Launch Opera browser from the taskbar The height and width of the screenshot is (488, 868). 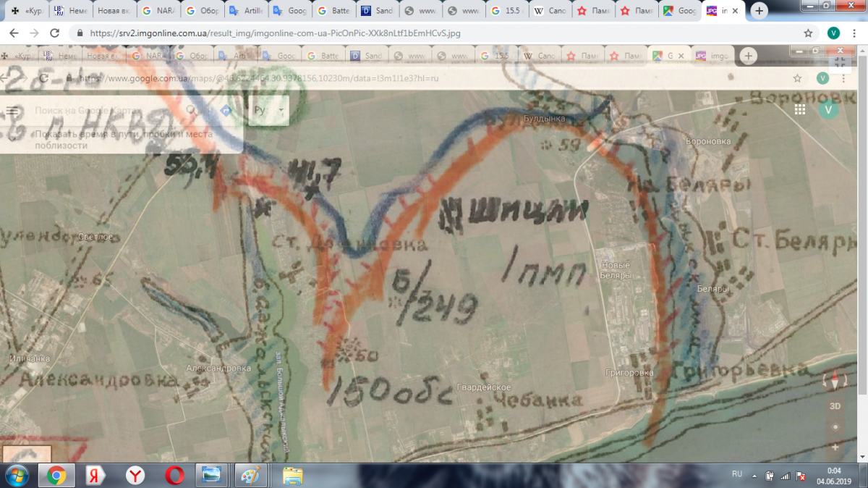[174, 475]
